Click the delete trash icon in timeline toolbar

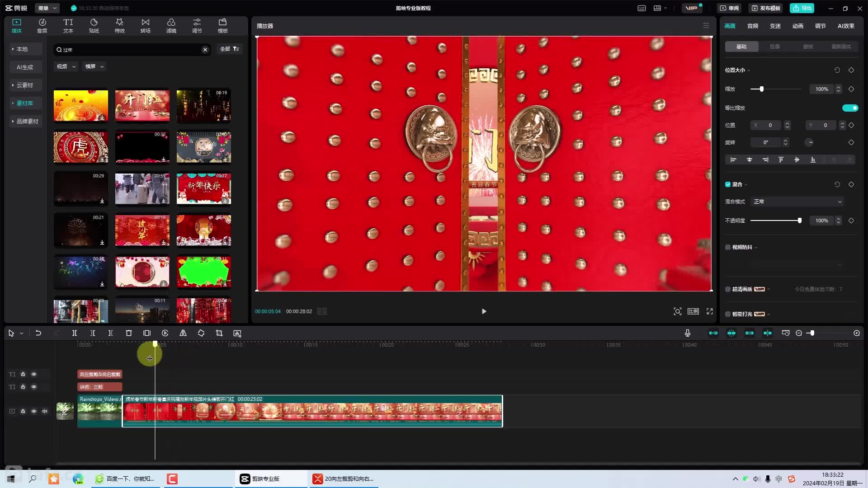pyautogui.click(x=129, y=333)
